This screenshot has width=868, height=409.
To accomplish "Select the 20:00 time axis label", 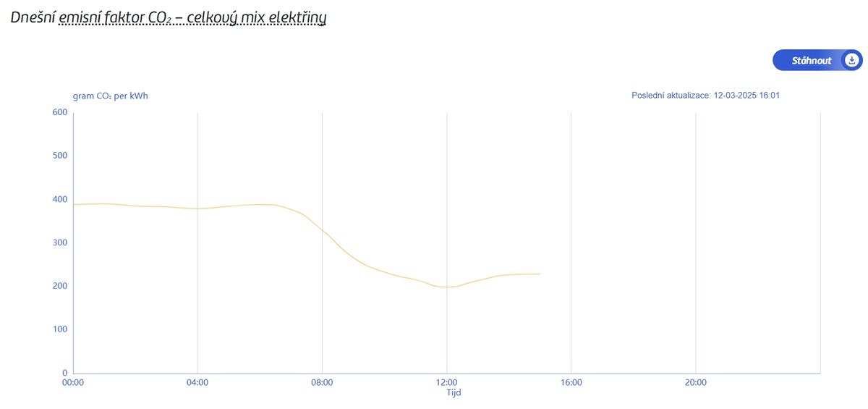I will (696, 382).
